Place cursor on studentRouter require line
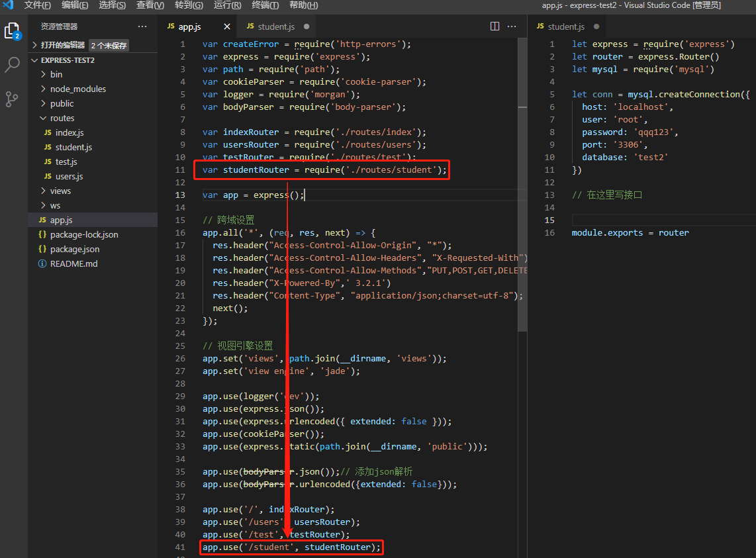Screen dimensions: 756x558 coord(324,169)
